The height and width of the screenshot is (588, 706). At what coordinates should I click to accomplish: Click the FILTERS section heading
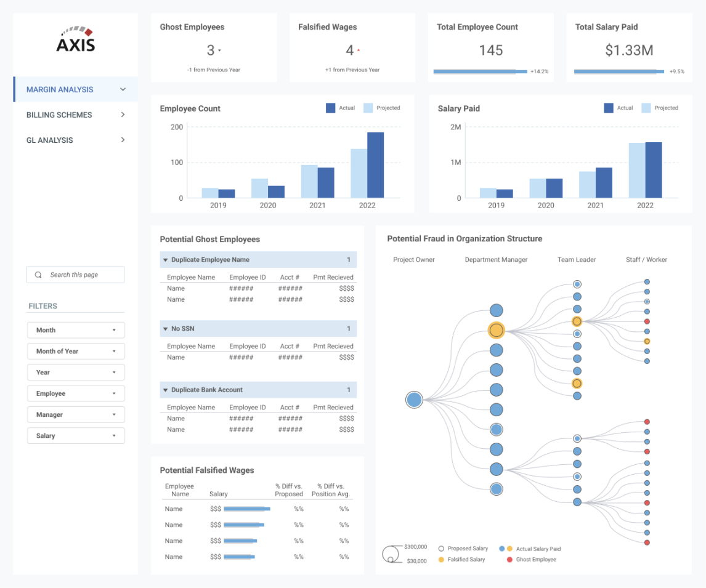pyautogui.click(x=43, y=306)
